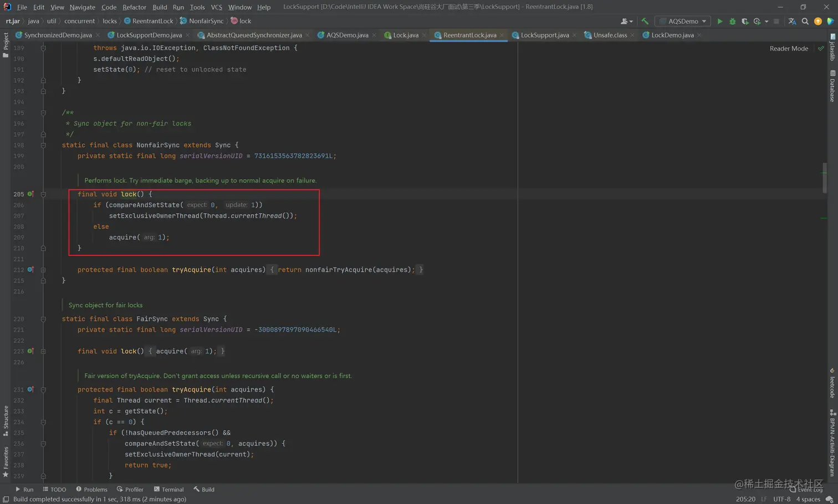Collapse the NonfairSync class fold on line 198
The width and height of the screenshot is (838, 504).
point(43,145)
